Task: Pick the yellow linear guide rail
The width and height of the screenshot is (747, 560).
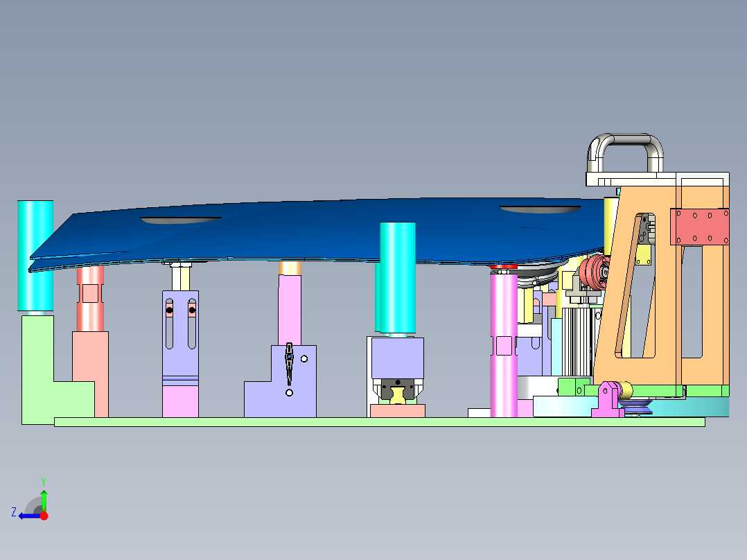Action: [x=397, y=394]
